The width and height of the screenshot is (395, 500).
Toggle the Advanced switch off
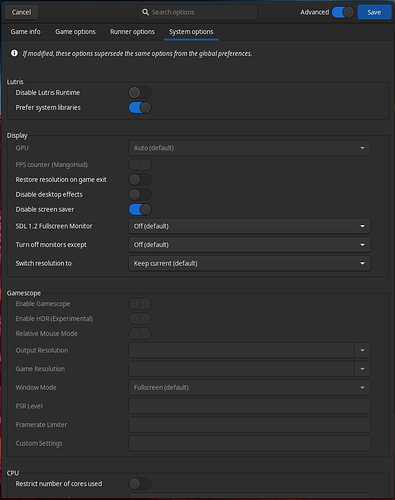coord(343,12)
